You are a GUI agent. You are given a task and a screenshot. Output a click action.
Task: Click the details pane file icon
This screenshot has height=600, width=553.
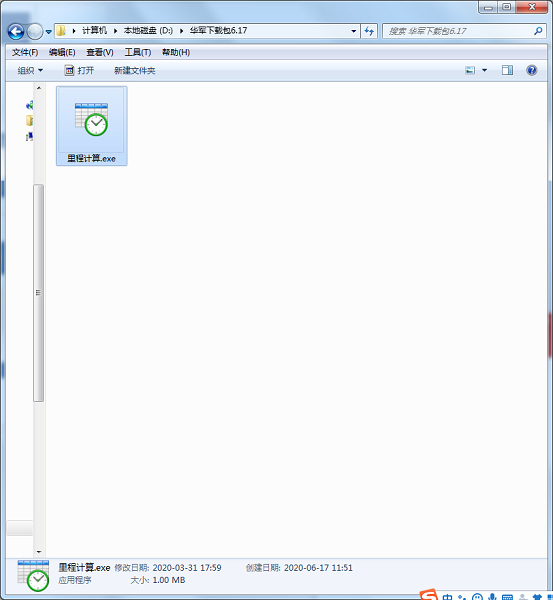[x=33, y=576]
